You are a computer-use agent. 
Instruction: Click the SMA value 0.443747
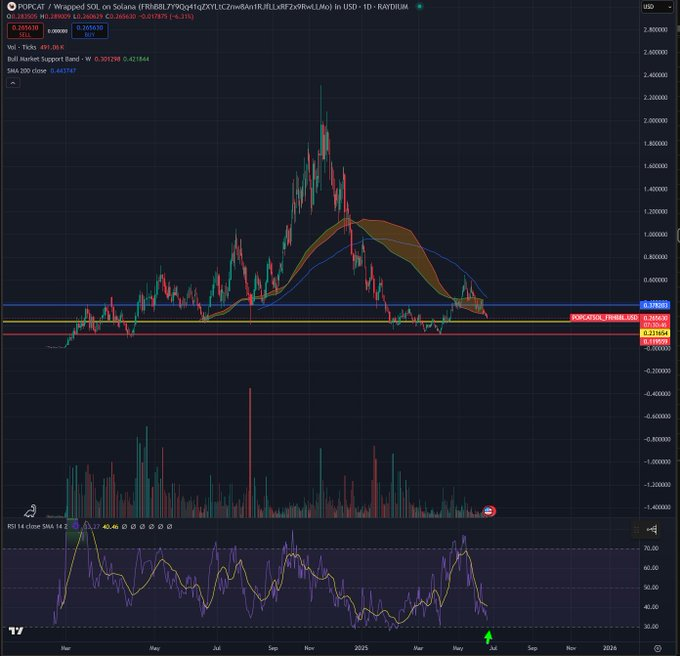63,71
